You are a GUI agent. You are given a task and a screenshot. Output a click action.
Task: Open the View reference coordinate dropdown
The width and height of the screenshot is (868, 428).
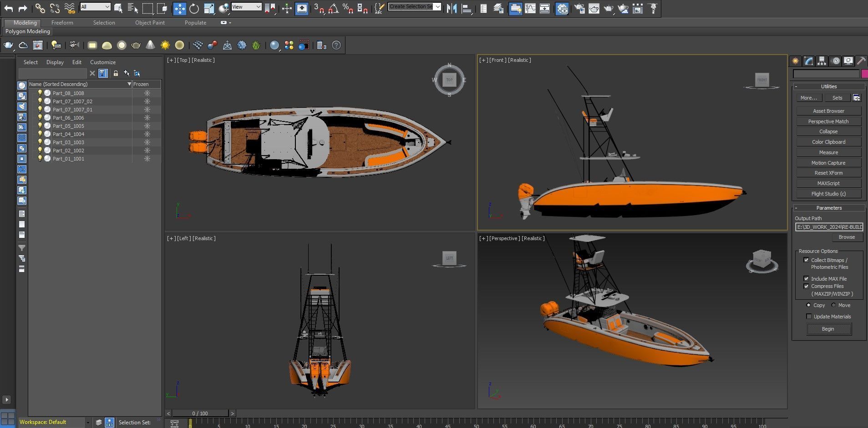coord(246,7)
